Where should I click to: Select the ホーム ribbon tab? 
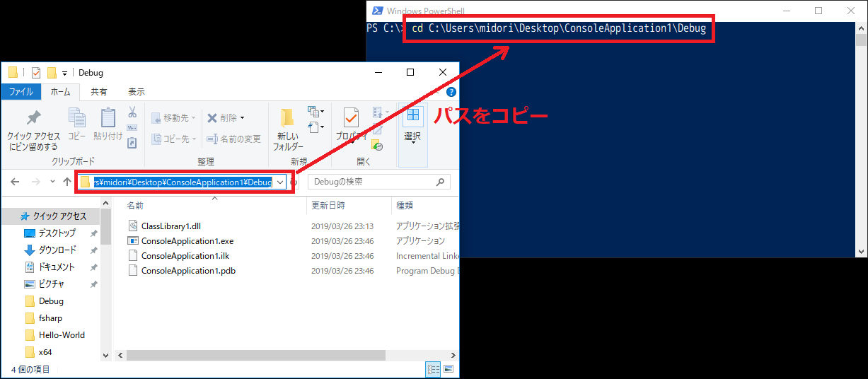[x=61, y=92]
